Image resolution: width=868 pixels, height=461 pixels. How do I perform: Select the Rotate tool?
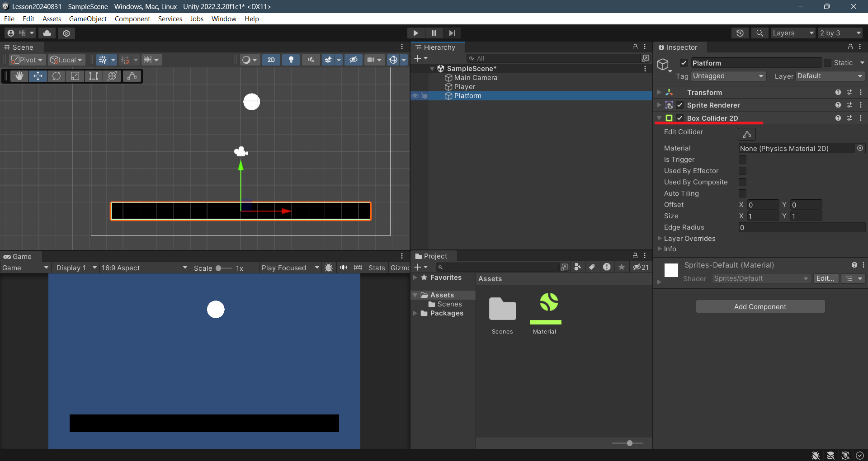point(57,76)
